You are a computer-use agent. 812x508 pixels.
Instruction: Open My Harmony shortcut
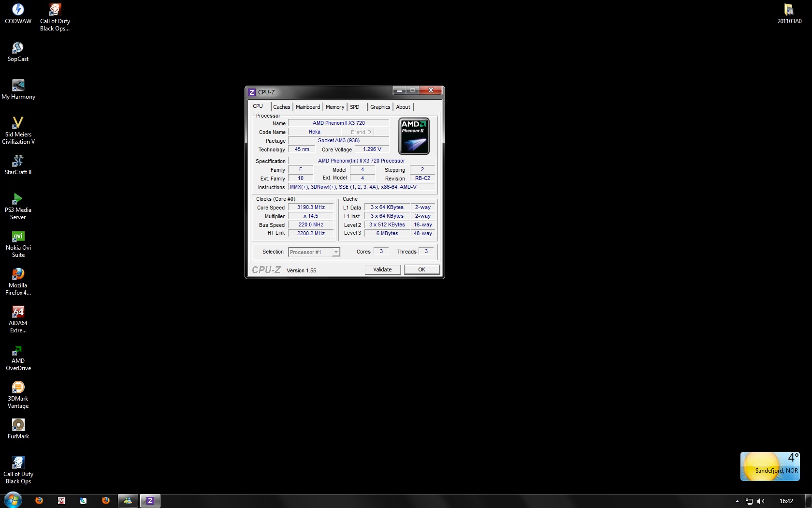click(18, 89)
